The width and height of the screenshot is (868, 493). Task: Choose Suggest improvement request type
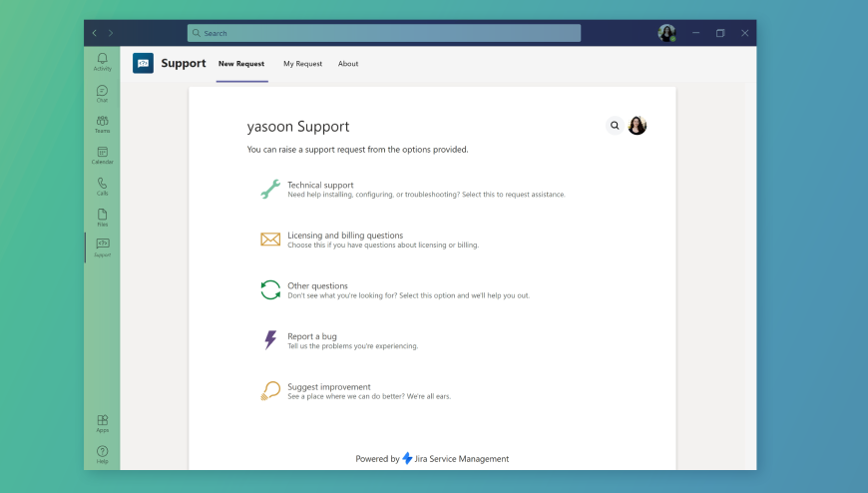[x=328, y=387]
